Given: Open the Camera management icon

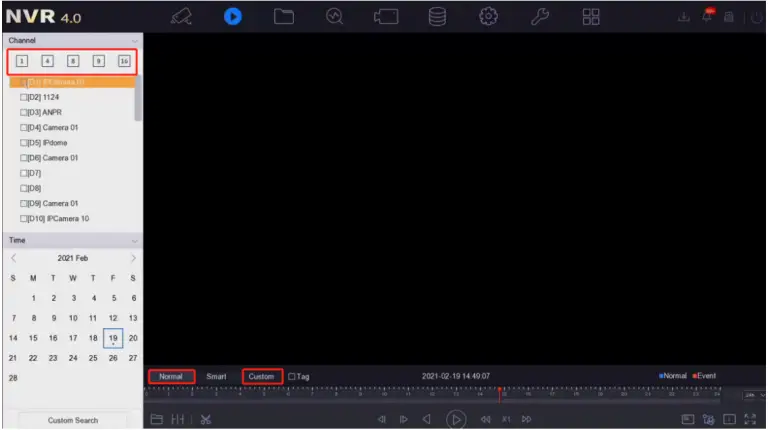Looking at the screenshot, I should pyautogui.click(x=386, y=17).
